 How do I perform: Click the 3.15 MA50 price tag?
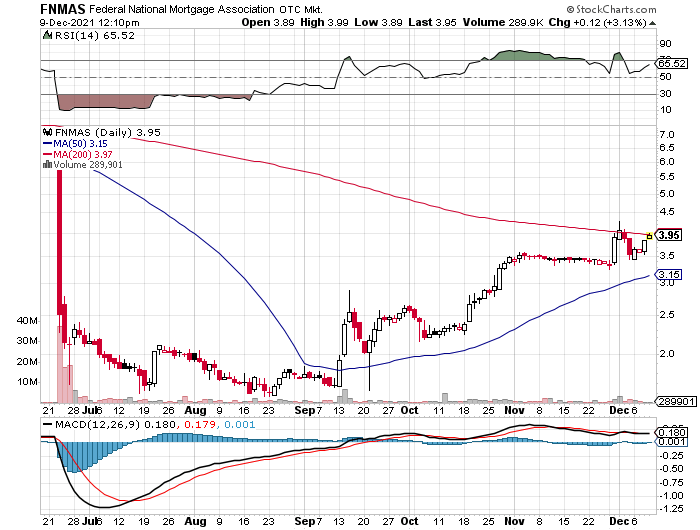pyautogui.click(x=669, y=274)
